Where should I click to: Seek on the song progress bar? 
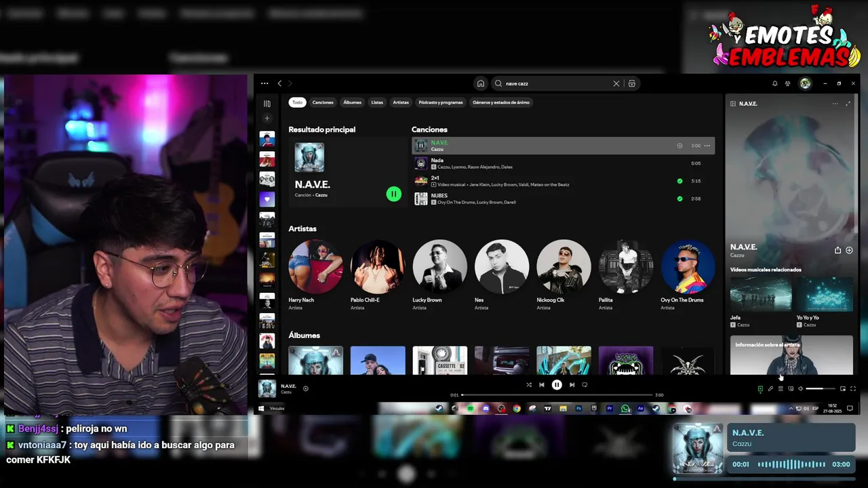click(557, 395)
